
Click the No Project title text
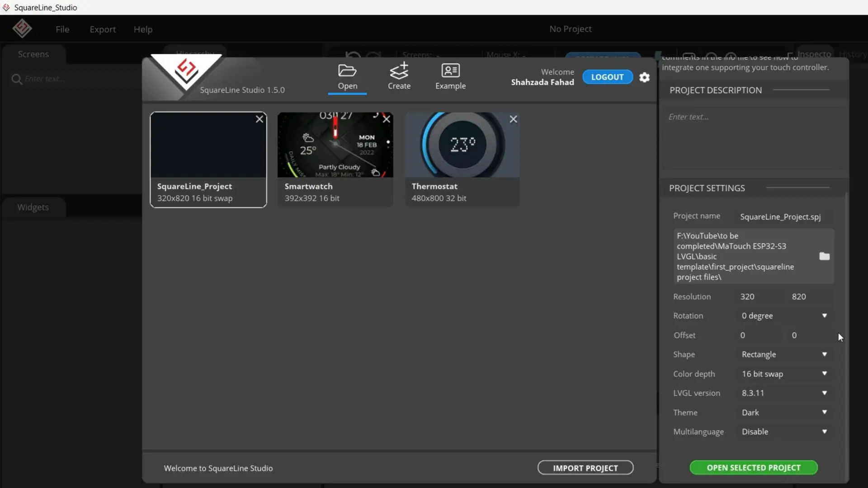(571, 29)
